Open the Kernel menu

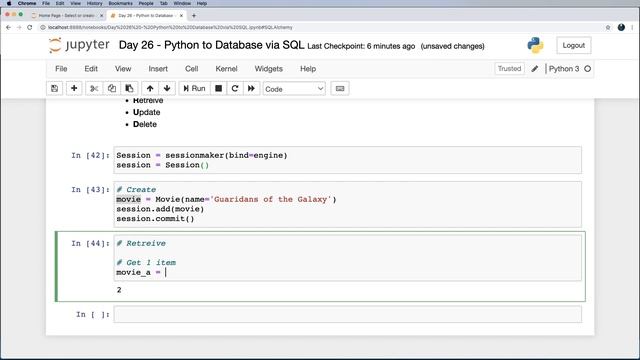click(x=226, y=69)
